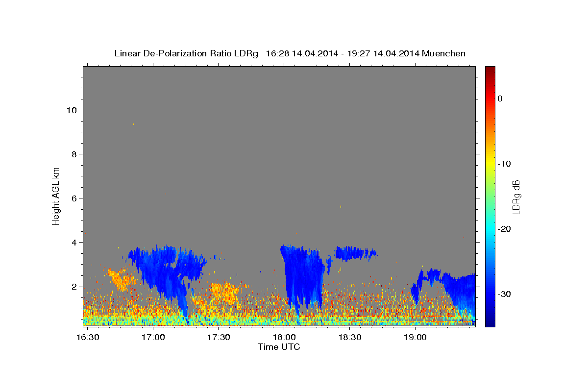Click the colorbar value 0
This screenshot has height=392, width=588.
(x=500, y=98)
